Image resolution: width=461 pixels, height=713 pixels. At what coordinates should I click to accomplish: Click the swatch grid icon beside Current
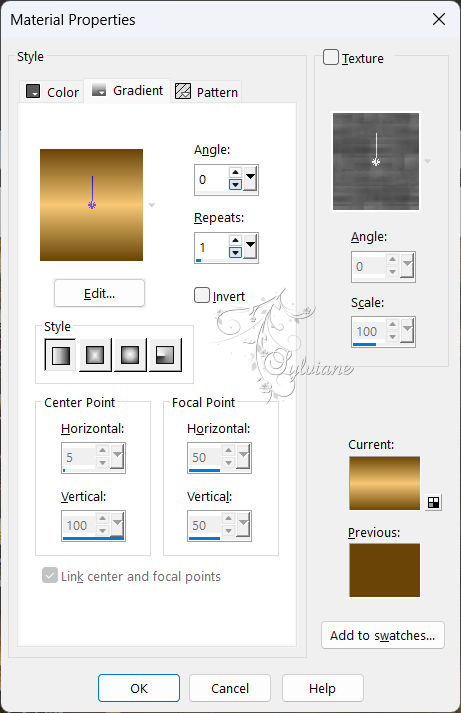(434, 502)
